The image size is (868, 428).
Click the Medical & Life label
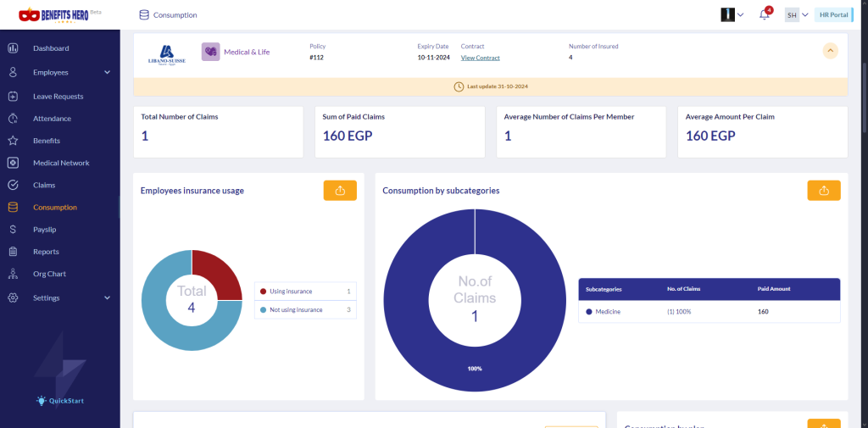pos(247,52)
